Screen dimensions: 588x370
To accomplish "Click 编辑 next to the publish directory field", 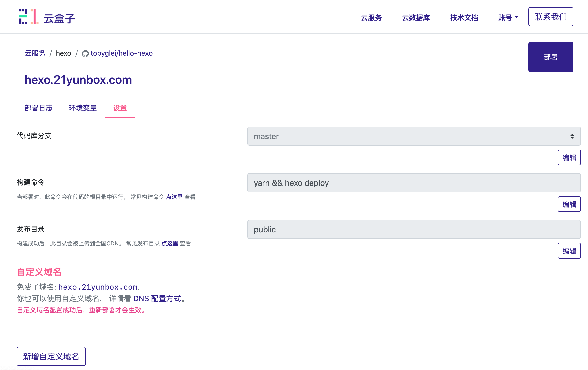I will click(569, 251).
